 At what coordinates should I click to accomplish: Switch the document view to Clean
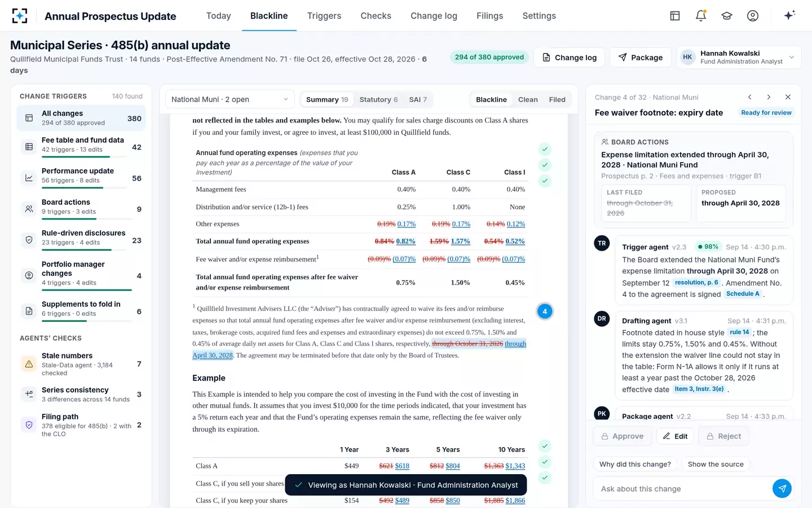528,100
